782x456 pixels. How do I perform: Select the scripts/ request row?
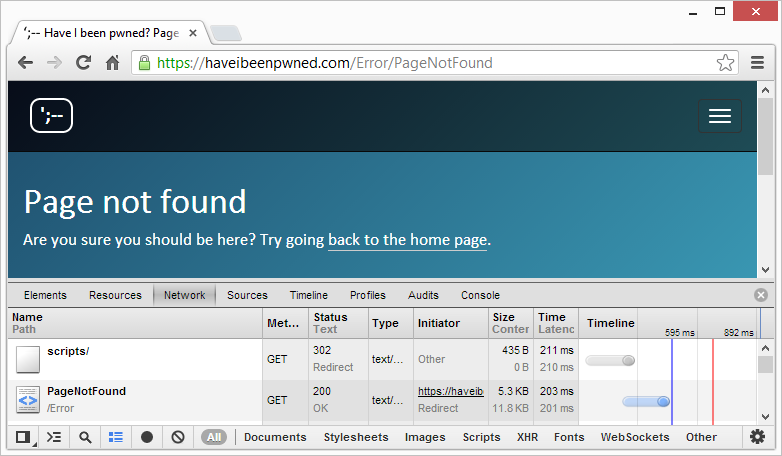(384, 359)
